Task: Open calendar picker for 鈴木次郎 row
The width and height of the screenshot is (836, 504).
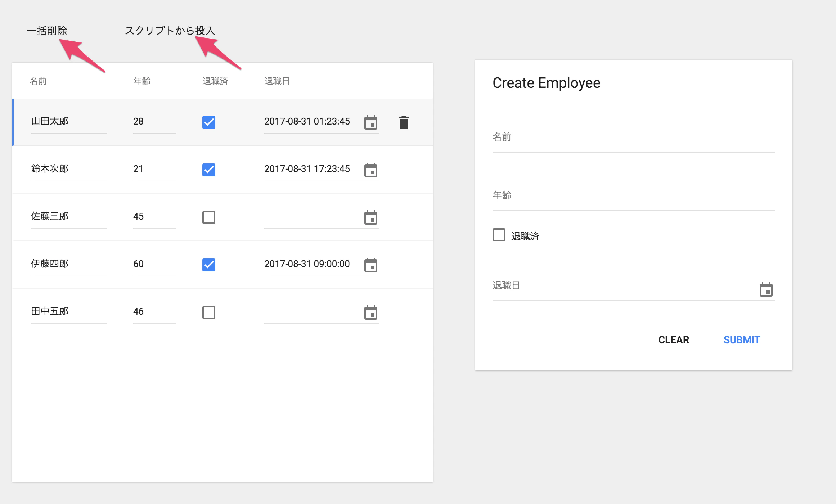Action: pyautogui.click(x=370, y=170)
